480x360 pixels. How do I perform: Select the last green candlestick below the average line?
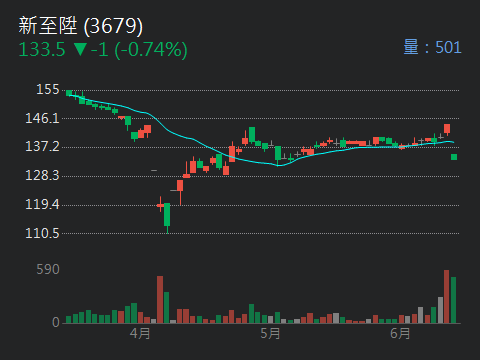[454, 157]
